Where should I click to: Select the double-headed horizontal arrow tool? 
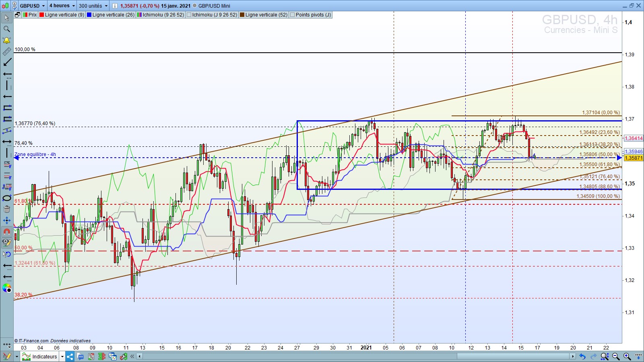[7, 142]
